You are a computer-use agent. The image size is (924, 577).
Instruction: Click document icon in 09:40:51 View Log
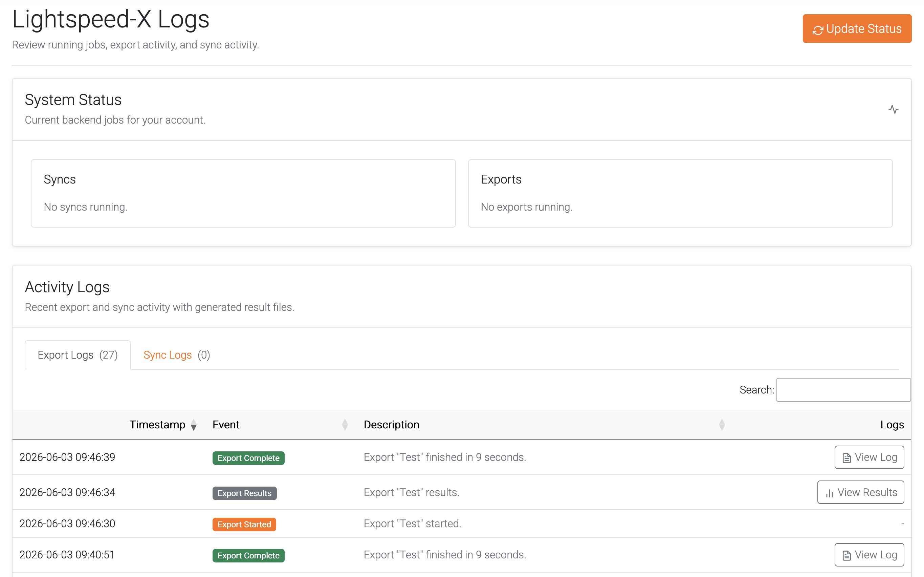pyautogui.click(x=846, y=555)
